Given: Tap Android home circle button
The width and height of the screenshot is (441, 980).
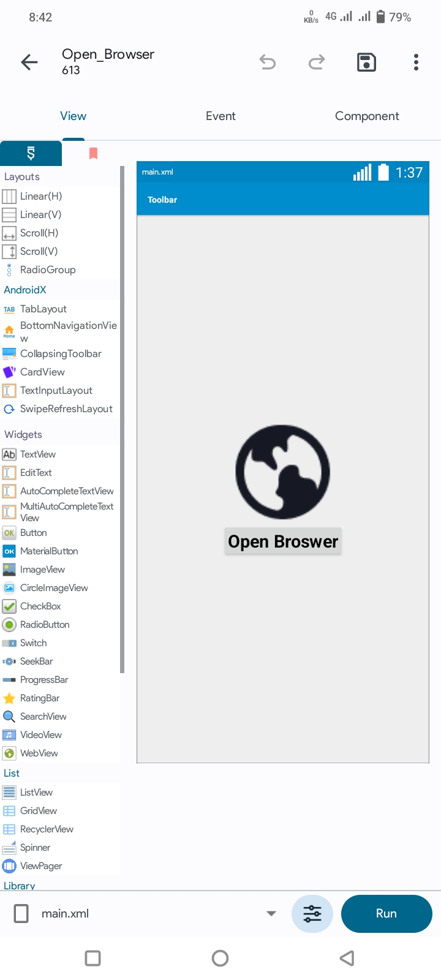Looking at the screenshot, I should coord(220,958).
